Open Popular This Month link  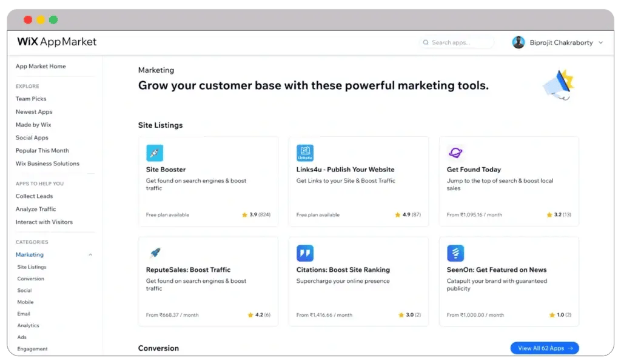click(x=42, y=151)
